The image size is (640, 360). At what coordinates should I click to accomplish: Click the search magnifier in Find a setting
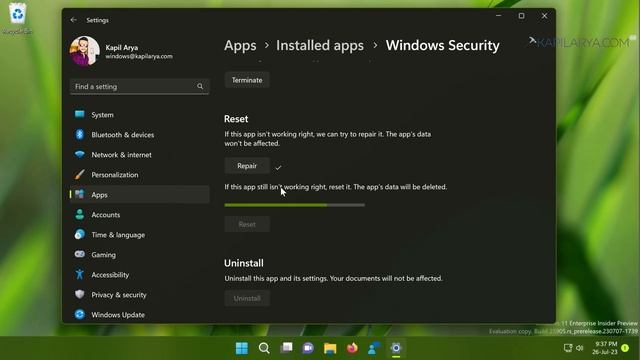point(200,86)
